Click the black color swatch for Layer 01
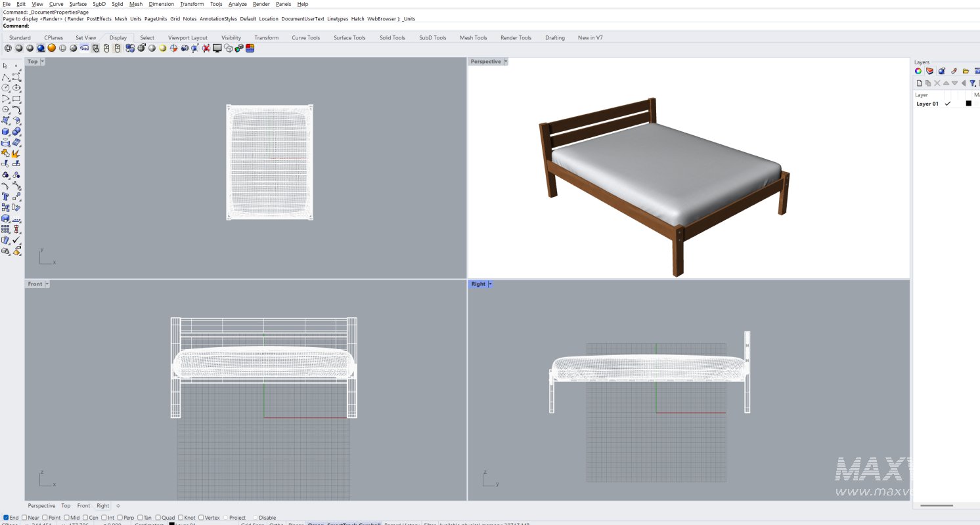 click(969, 104)
